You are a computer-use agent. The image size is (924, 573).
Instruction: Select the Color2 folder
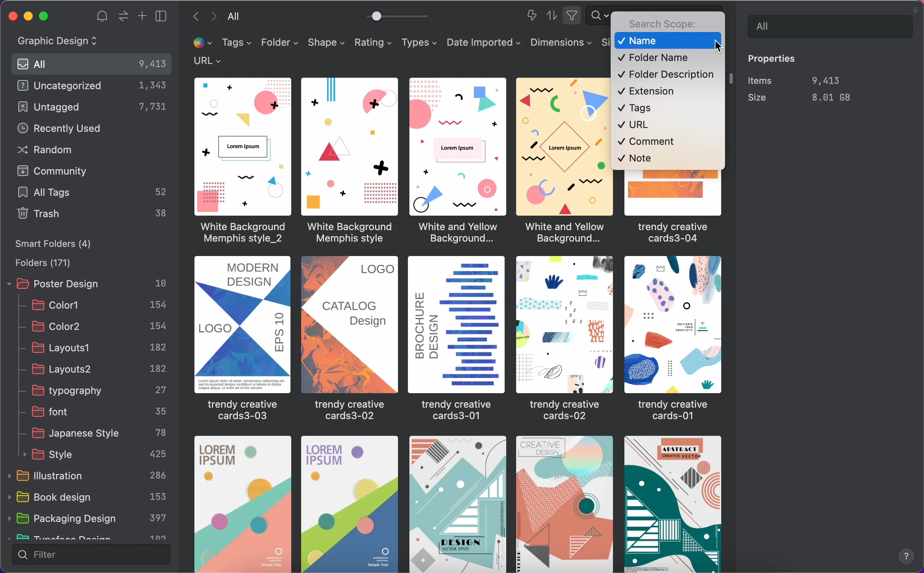(91, 327)
